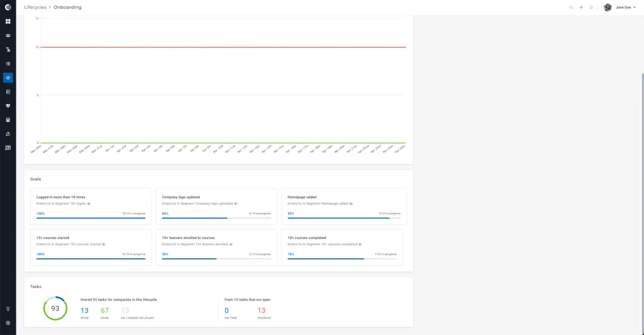Click the 70% progress bar for courses completed
This screenshot has height=335, width=644.
pos(342,259)
